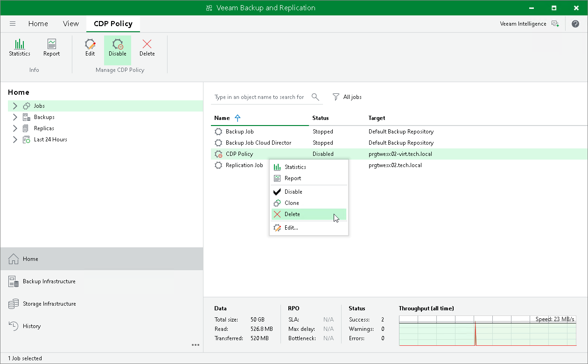Sort by the Target column header
This screenshot has height=364, width=588.
(377, 118)
